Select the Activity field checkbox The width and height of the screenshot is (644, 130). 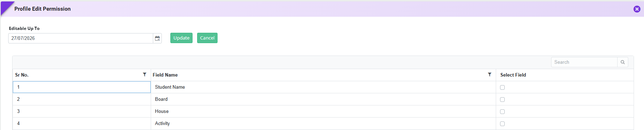(502, 124)
